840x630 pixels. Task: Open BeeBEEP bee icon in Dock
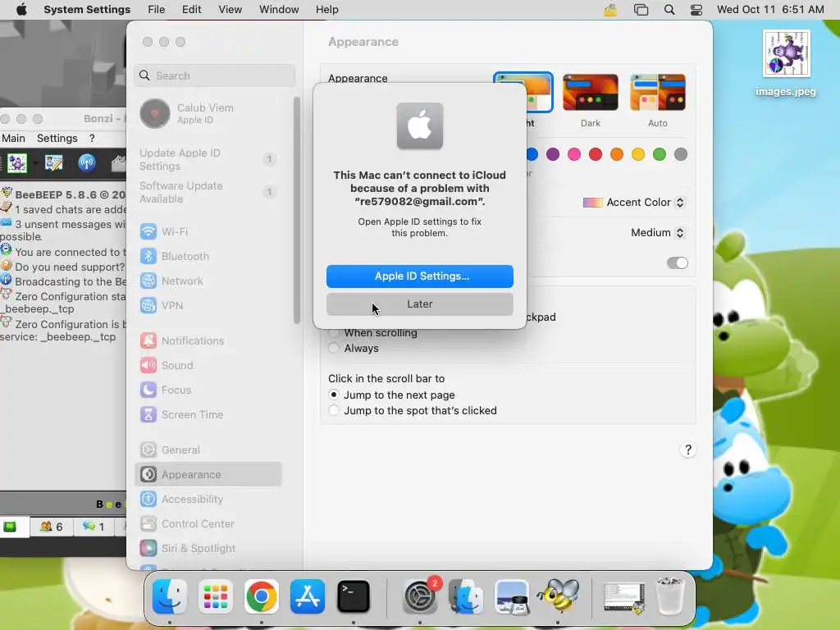coord(558,597)
